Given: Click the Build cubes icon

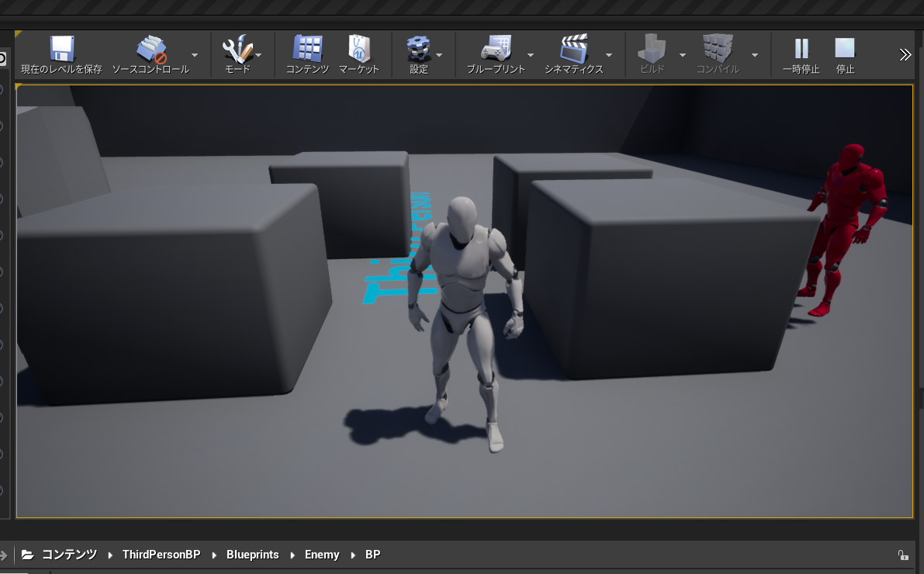Looking at the screenshot, I should [x=652, y=49].
